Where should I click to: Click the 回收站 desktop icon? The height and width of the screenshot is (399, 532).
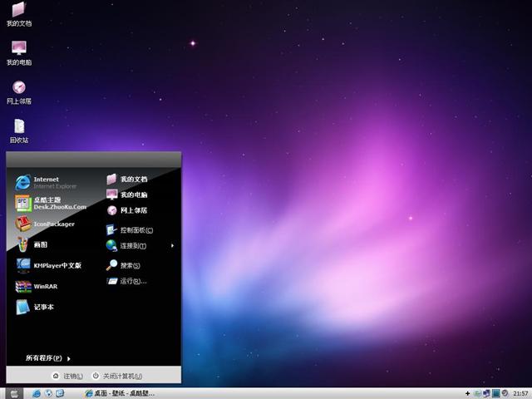point(19,130)
